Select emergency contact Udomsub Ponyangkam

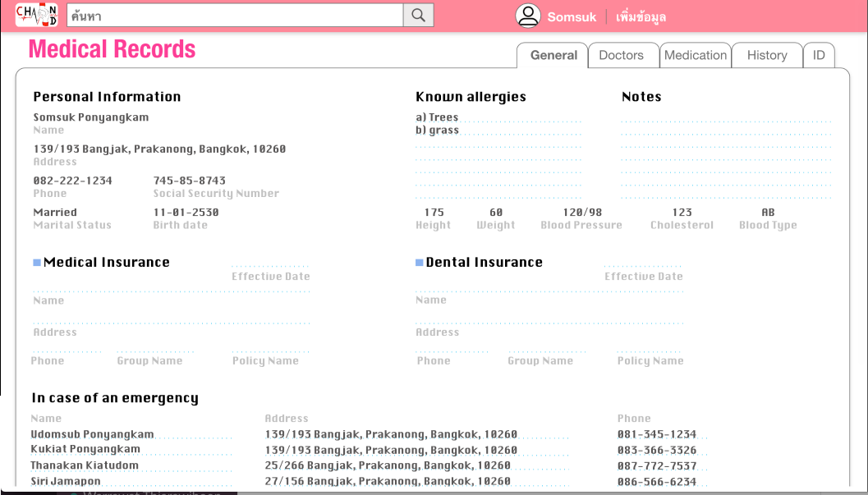pyautogui.click(x=93, y=434)
